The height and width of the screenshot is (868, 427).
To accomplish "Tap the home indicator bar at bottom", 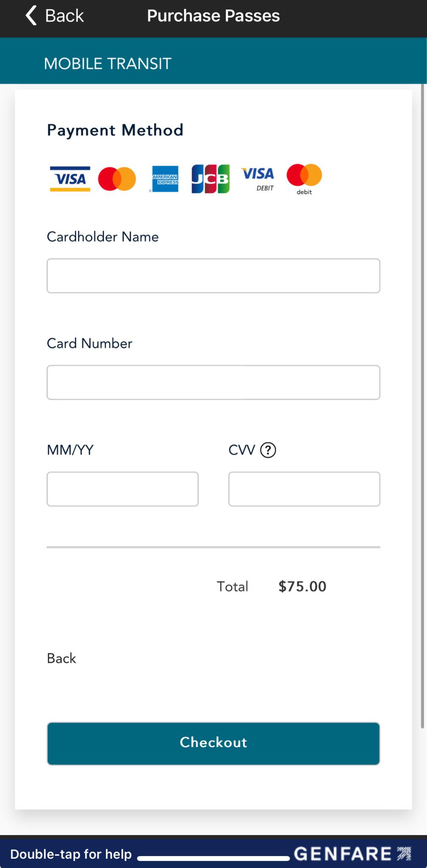I will click(x=213, y=859).
